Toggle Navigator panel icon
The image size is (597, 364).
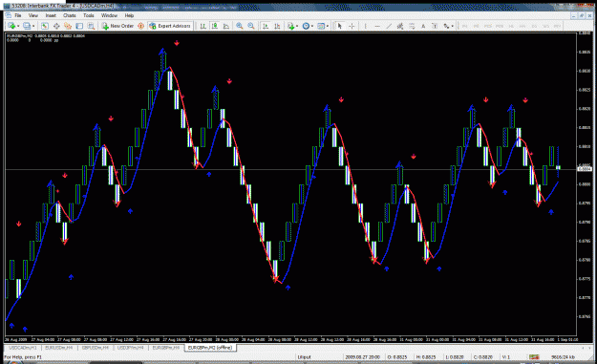68,26
